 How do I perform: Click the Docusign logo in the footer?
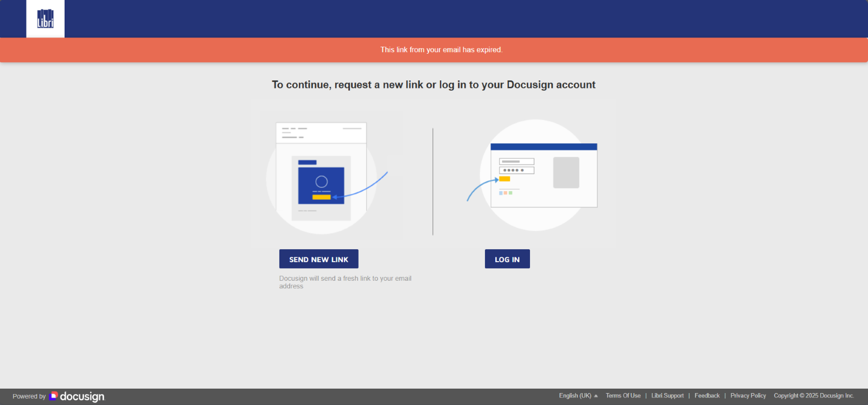(76, 396)
